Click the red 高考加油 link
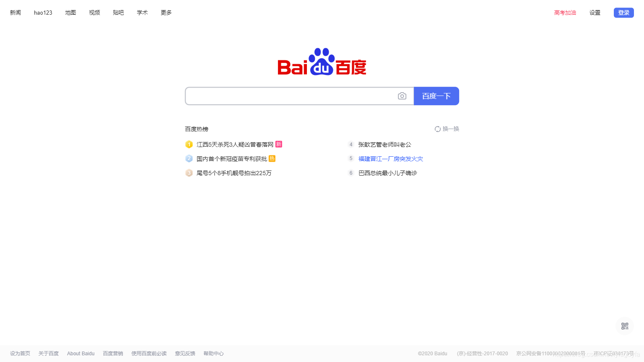 pyautogui.click(x=565, y=13)
